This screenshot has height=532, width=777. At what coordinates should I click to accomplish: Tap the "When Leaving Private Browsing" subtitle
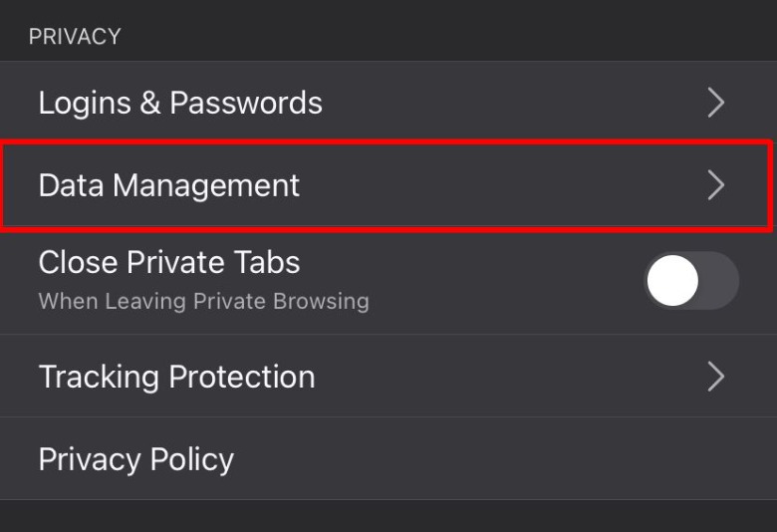[x=203, y=301]
